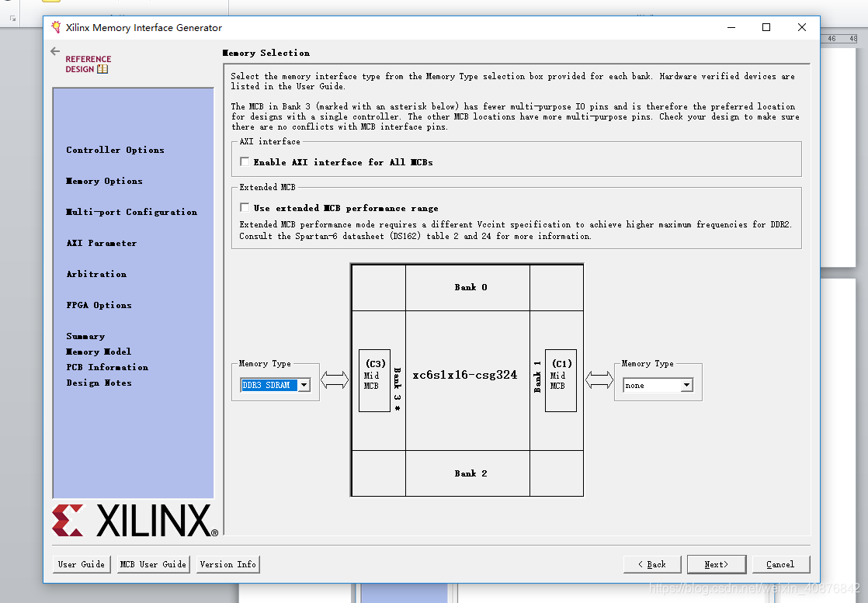
Task: Maximize the Xilinx Memory Interface Generator window
Action: pos(766,27)
